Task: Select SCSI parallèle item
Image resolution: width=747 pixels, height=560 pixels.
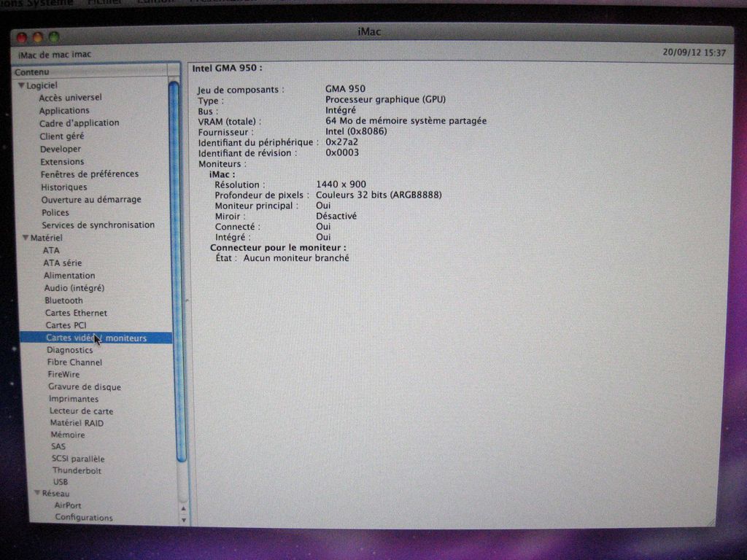Action: 78,459
